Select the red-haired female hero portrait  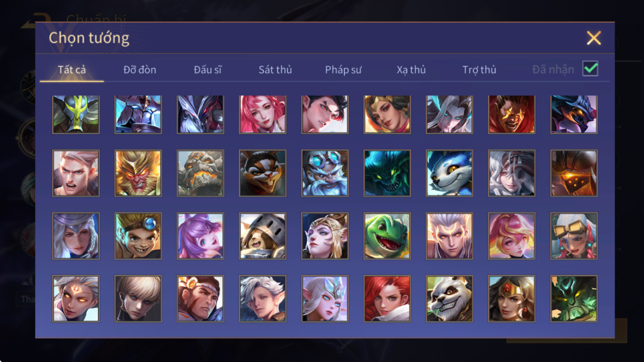coord(387,298)
